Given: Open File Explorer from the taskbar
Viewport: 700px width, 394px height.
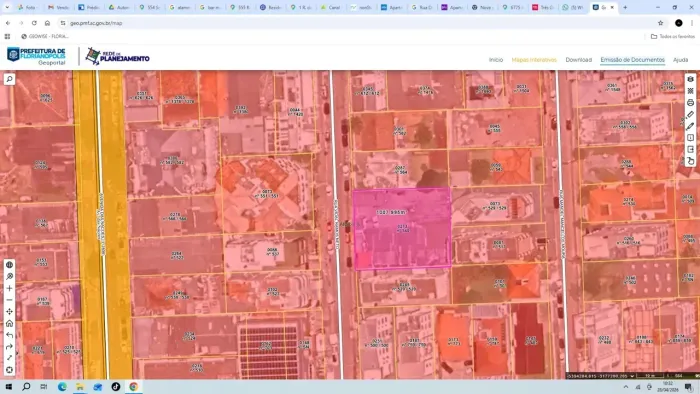Looking at the screenshot, I should tap(80, 387).
